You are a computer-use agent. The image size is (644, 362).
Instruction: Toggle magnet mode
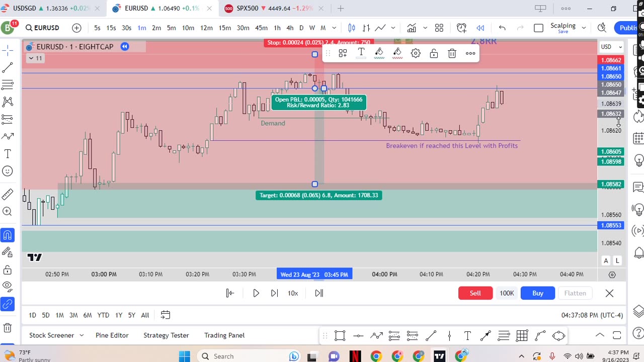[x=8, y=235]
